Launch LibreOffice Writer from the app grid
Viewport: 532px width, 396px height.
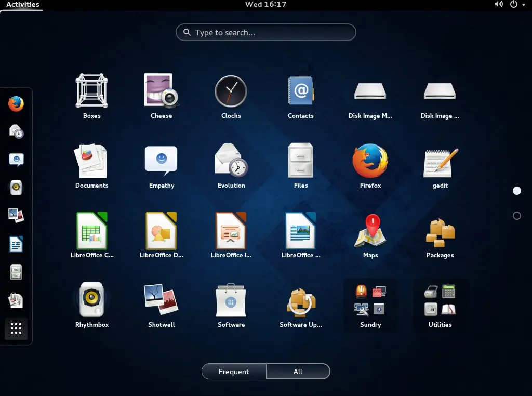pos(301,236)
